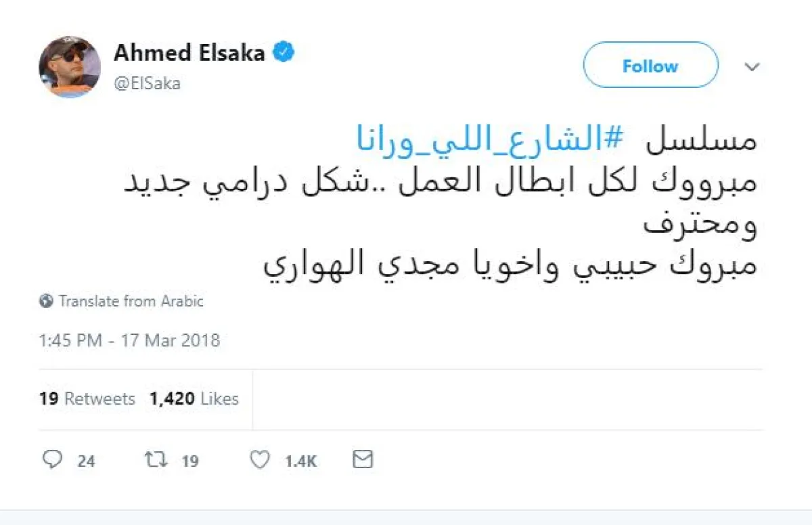Click the blue verified badge
The image size is (812, 525).
click(x=284, y=53)
